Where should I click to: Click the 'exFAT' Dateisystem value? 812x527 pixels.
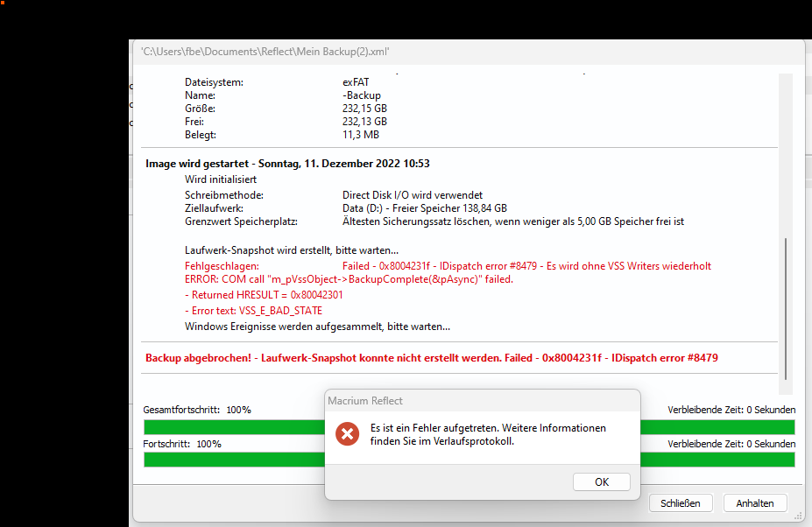click(356, 82)
